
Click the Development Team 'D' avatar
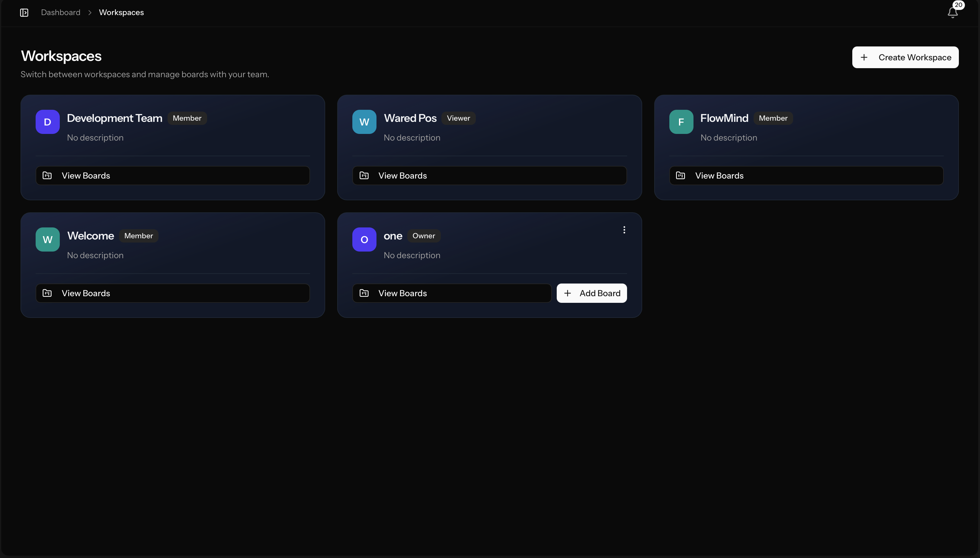(48, 122)
